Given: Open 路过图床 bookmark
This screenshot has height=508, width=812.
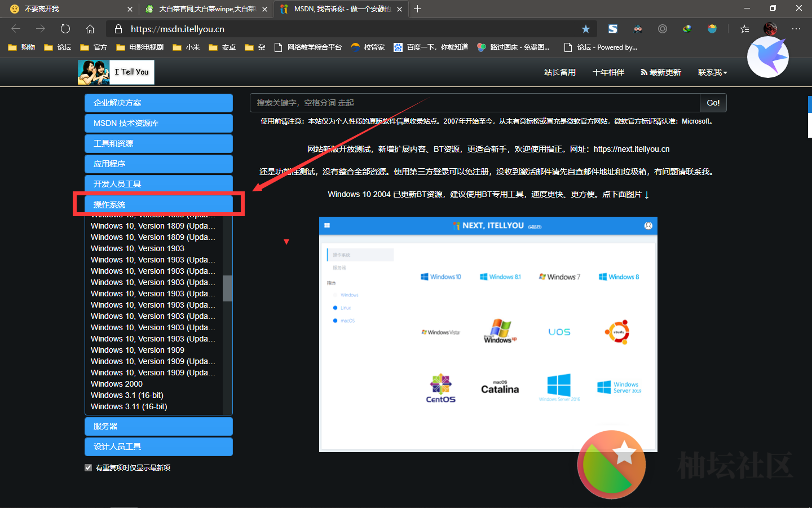Looking at the screenshot, I should point(513,47).
